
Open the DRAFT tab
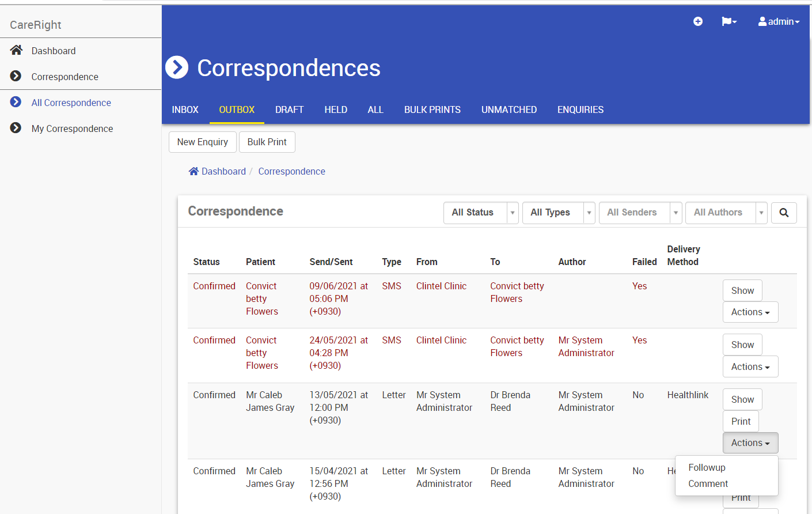[289, 109]
